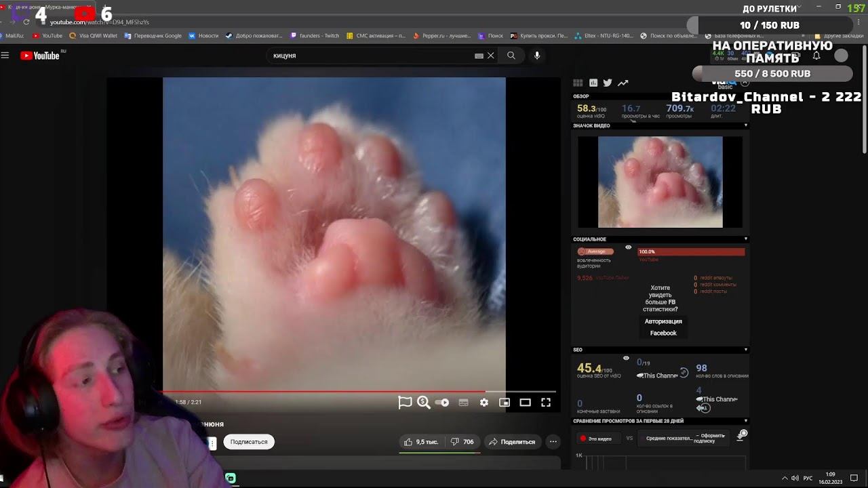Image resolution: width=868 pixels, height=488 pixels.
Task: Click the browser address bar URL
Action: tap(100, 22)
